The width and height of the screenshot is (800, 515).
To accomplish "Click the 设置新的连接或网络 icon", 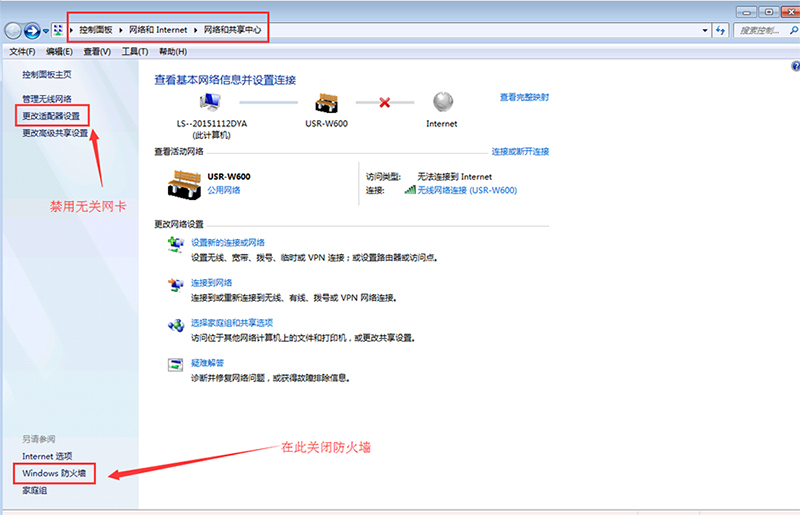I will (x=176, y=244).
